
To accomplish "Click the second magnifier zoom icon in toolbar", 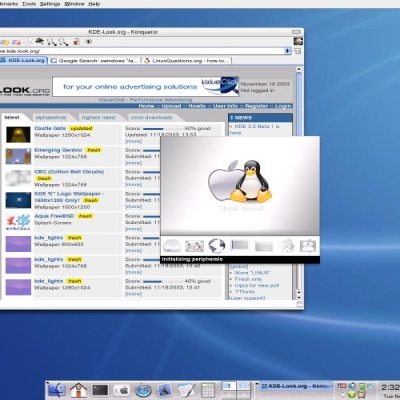I will click(x=63, y=42).
